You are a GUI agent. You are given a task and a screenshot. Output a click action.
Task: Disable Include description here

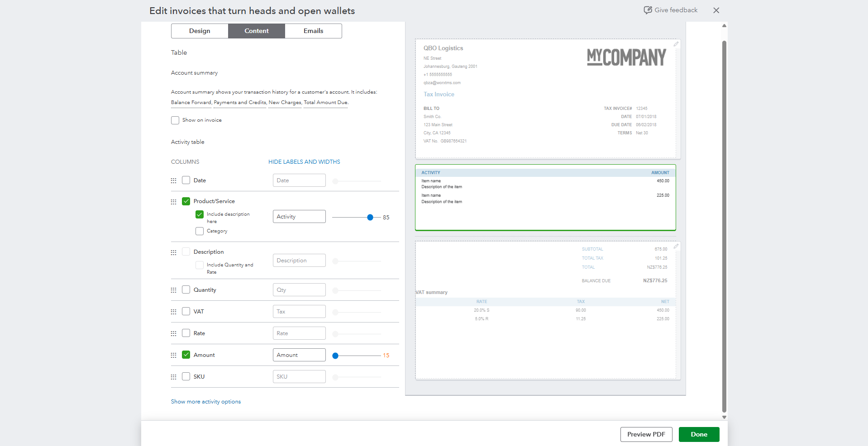[x=199, y=214]
